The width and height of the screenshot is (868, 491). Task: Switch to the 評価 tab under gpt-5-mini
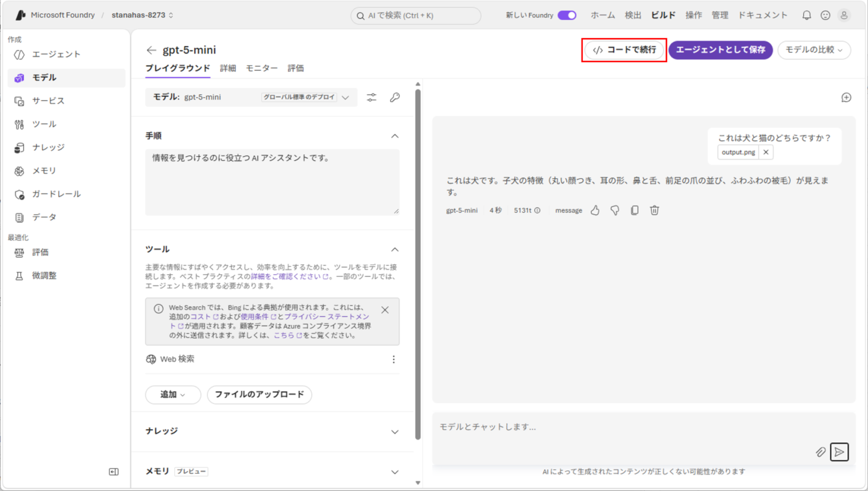point(296,68)
